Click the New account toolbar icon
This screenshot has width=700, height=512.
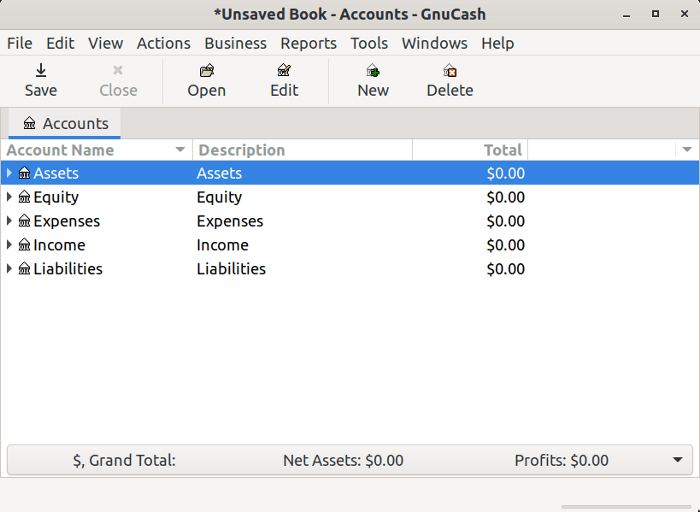coord(373,71)
